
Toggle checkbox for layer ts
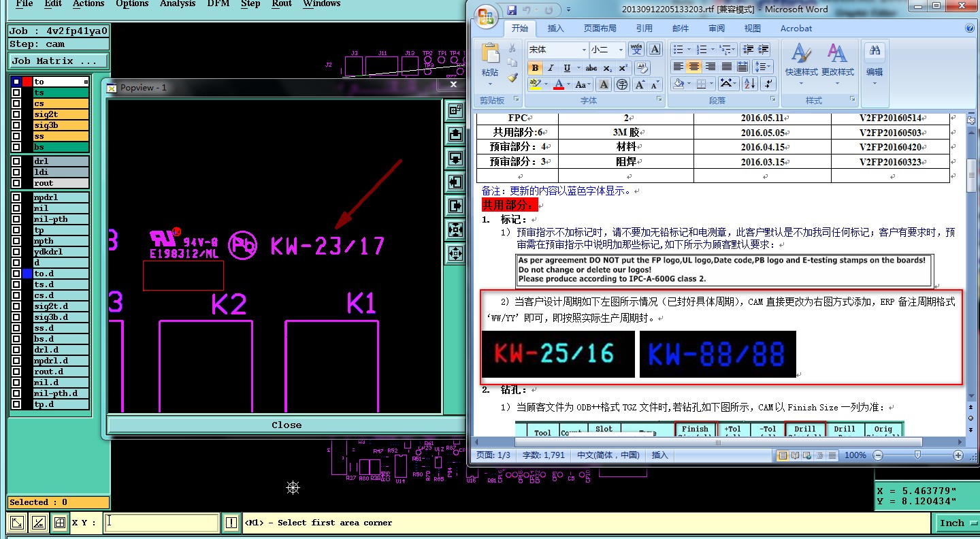[16, 93]
